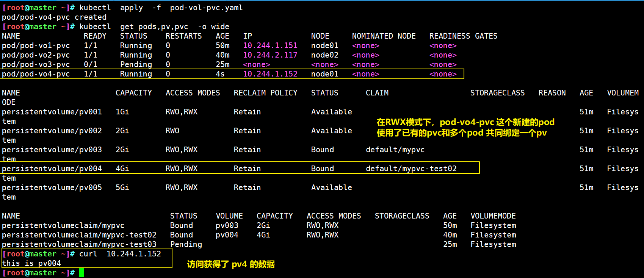Viewport: 644px width, 278px height.
Task: Click the yellow annotation about pv4 data
Action: coord(231,264)
